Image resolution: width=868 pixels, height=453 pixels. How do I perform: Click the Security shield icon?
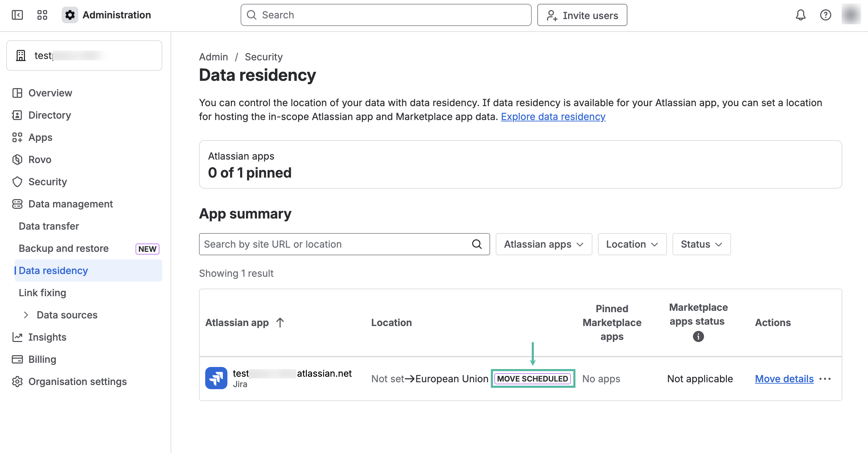tap(17, 182)
